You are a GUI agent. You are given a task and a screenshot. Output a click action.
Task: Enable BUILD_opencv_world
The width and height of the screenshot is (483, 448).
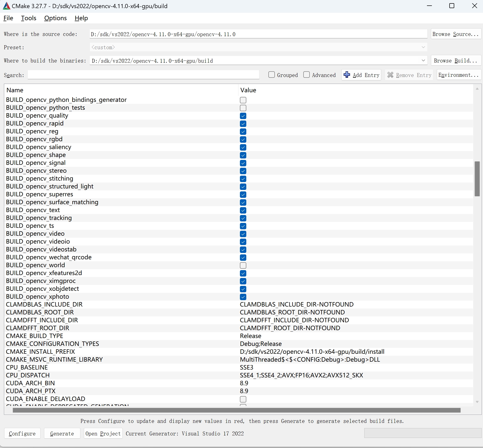tap(243, 265)
